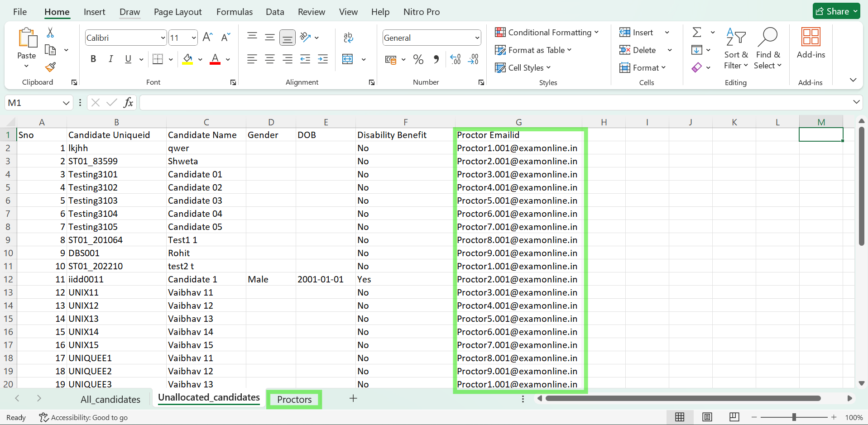Click the AutoSum sigma icon
This screenshot has width=868, height=425.
click(697, 32)
